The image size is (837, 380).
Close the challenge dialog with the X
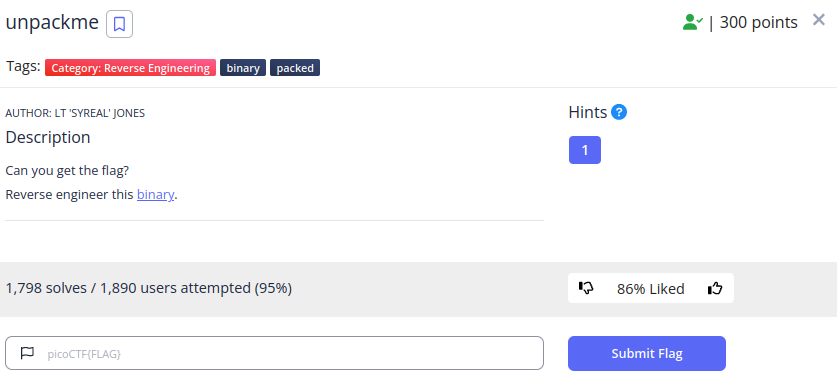(818, 20)
